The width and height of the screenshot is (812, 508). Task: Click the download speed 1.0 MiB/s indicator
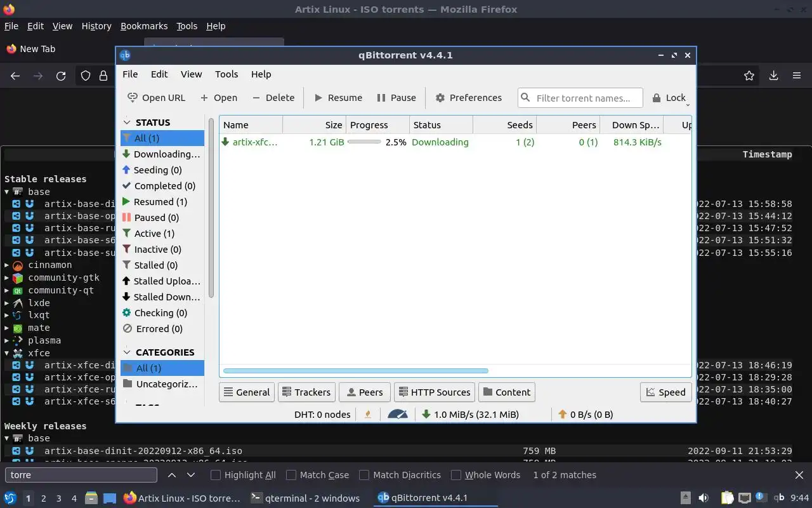470,415
